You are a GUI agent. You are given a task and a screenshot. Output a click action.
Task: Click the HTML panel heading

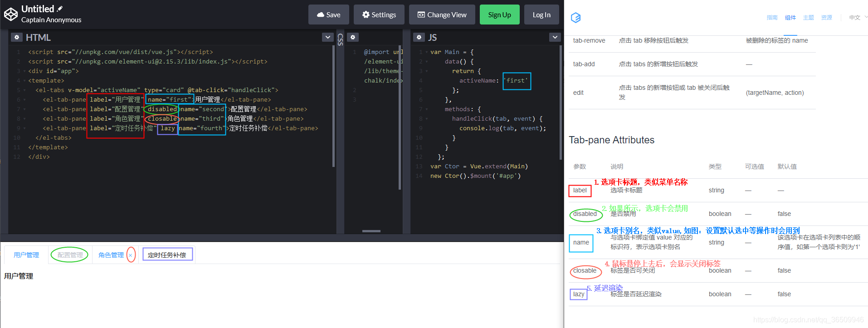point(38,37)
